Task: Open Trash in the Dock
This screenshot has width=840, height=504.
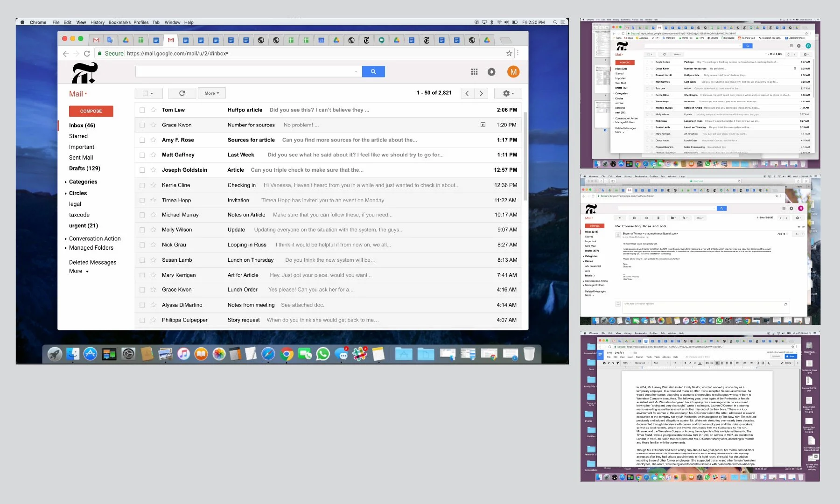Action: [x=529, y=354]
